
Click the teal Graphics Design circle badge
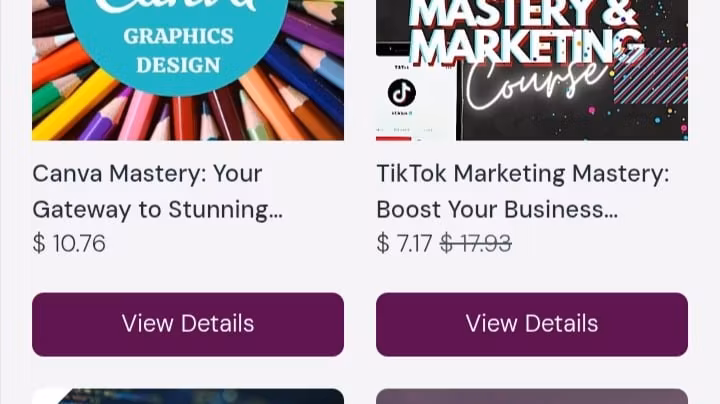pos(177,41)
